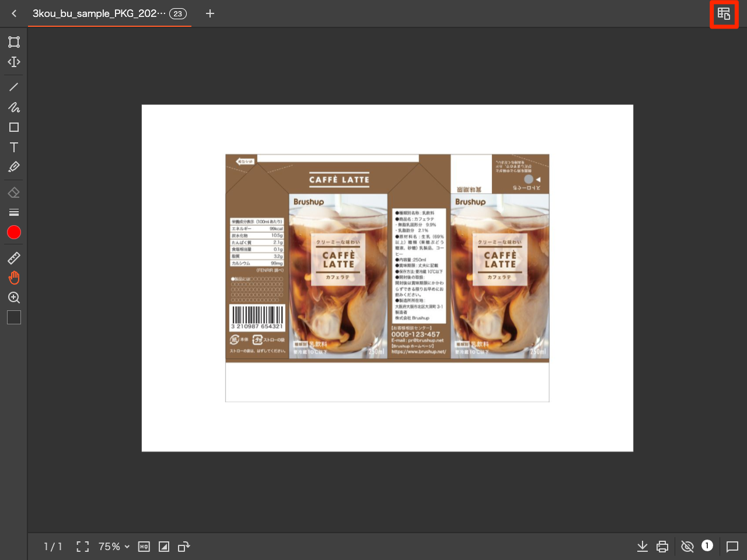Click the download button
Screen dimensions: 747x560
pyautogui.click(x=643, y=547)
